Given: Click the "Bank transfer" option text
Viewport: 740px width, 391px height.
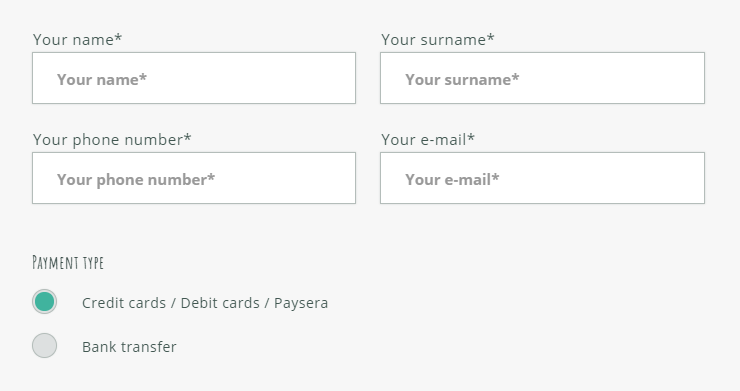Looking at the screenshot, I should pos(129,347).
